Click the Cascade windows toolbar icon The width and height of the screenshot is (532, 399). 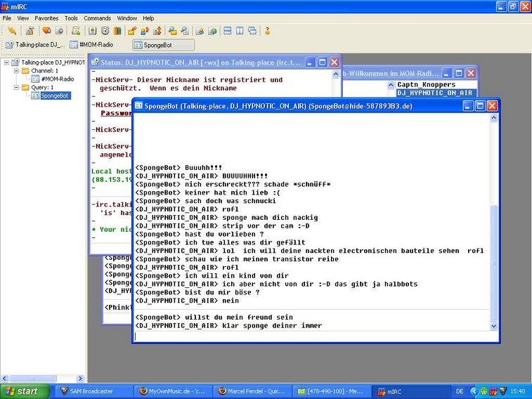tap(252, 31)
